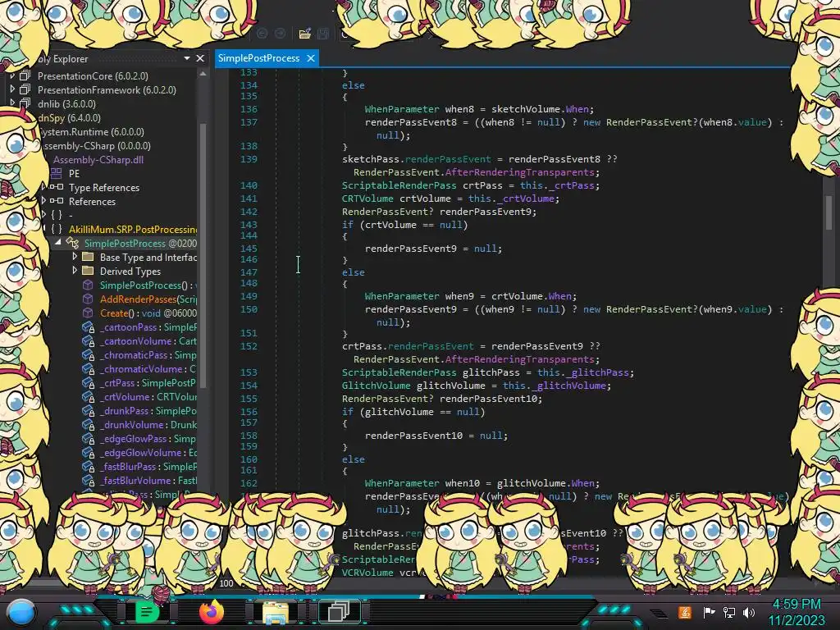Close the SimplePostProcess tab
840x630 pixels.
pos(311,58)
